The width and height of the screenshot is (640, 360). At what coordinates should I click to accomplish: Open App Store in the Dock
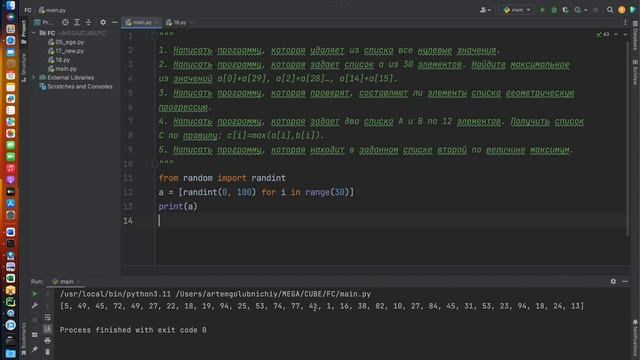[11, 203]
